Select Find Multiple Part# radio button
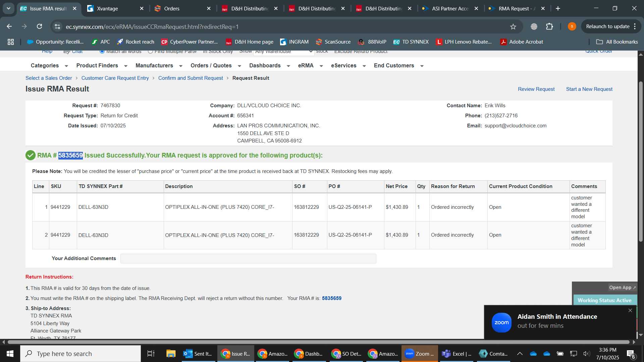Screen dimensions: 644x362 pos(150,52)
